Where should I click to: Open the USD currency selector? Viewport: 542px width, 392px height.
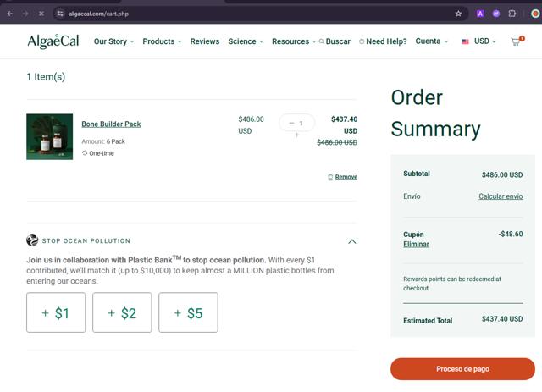tap(485, 41)
